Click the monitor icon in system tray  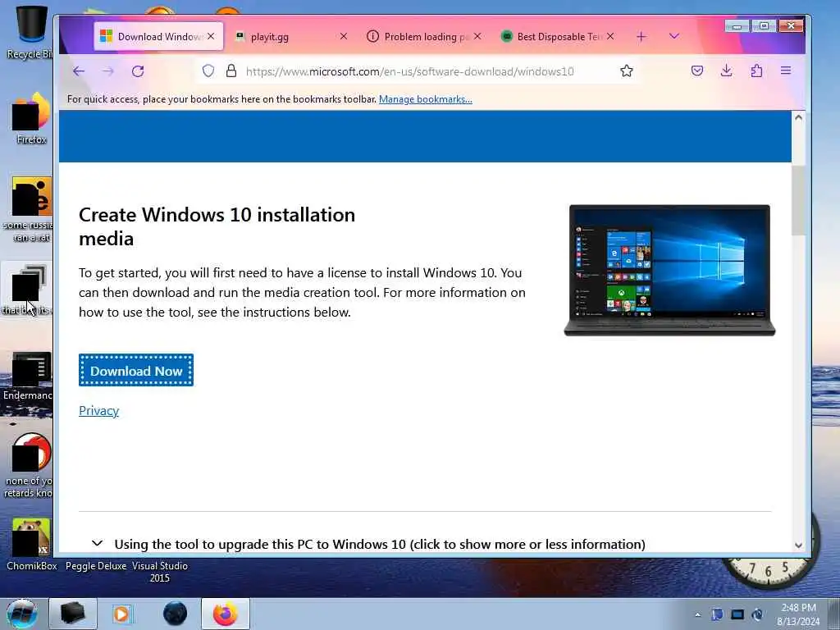(x=737, y=614)
